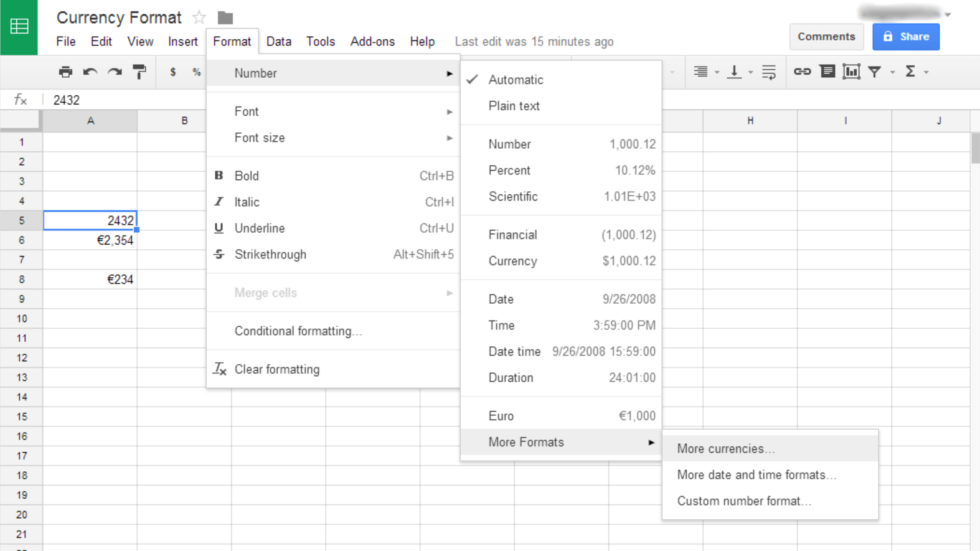
Task: Insert a link using the chain icon
Action: coord(802,72)
